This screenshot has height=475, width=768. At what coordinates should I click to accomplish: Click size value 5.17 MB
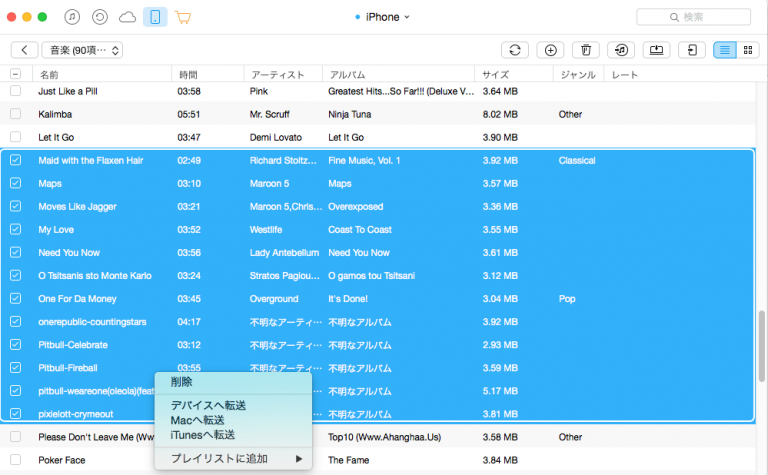point(500,391)
